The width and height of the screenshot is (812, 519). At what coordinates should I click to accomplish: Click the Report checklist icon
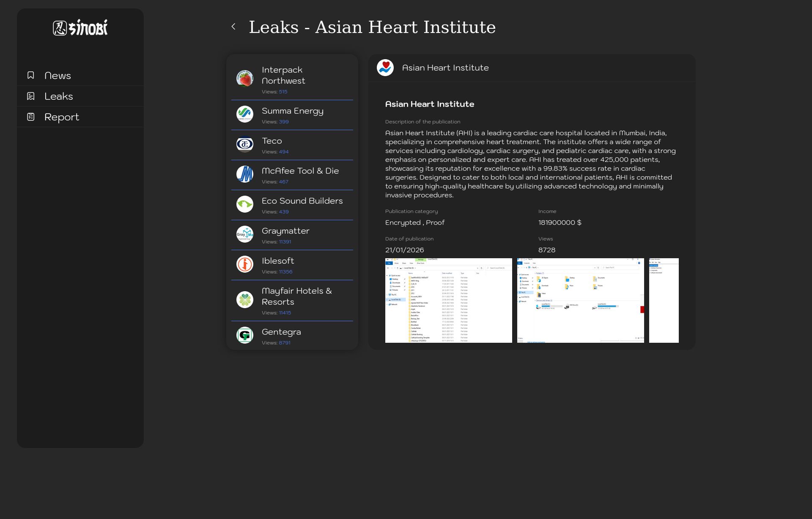click(x=31, y=117)
